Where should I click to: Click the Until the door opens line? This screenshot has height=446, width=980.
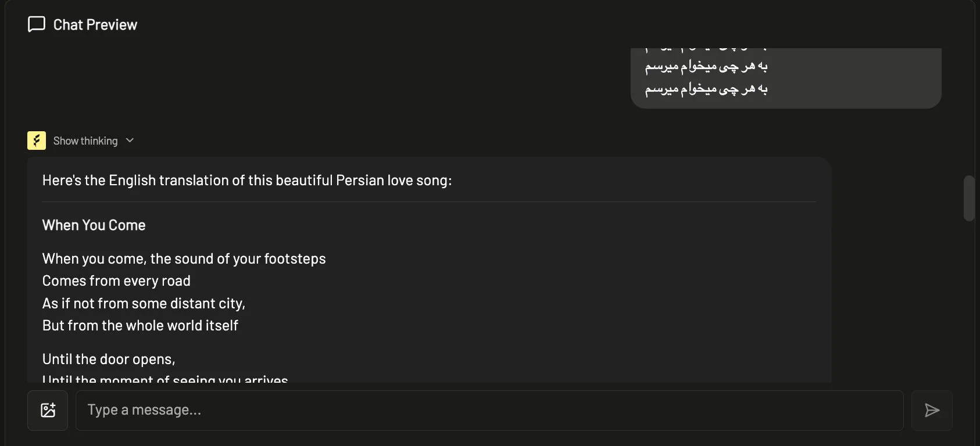109,359
